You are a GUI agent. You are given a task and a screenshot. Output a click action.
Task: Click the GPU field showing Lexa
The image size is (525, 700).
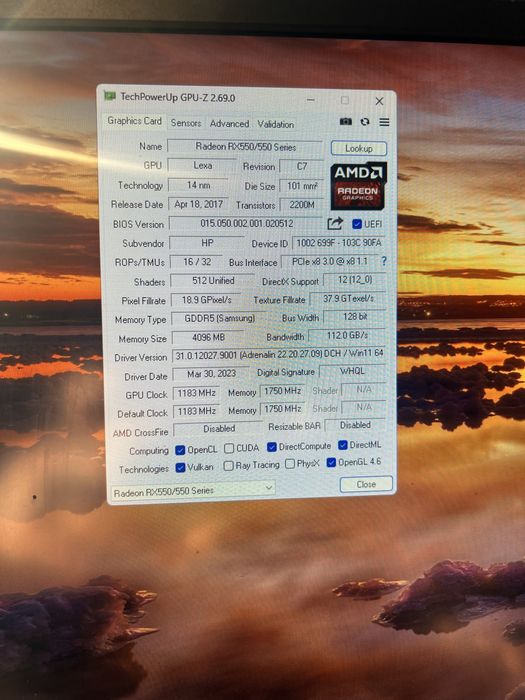coord(202,165)
